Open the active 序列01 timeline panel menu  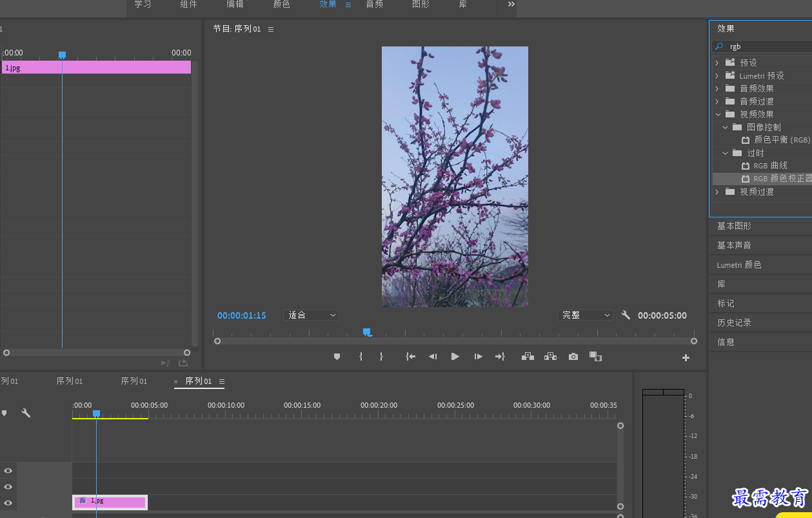click(x=222, y=381)
